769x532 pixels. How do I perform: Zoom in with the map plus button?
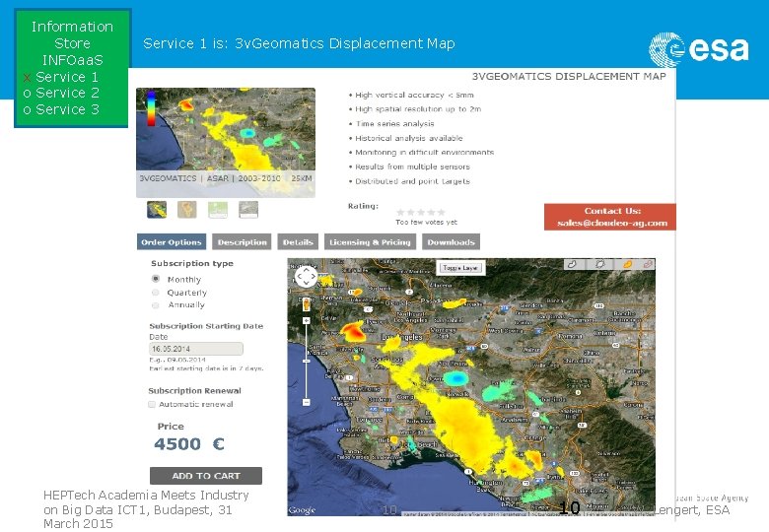pos(306,321)
